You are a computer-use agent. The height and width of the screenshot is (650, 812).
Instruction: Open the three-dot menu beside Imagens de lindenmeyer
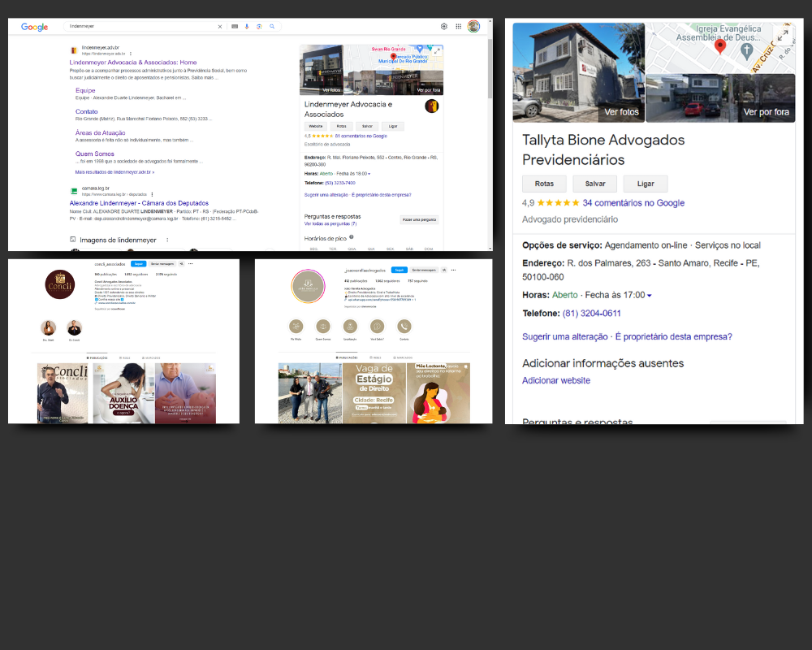pyautogui.click(x=167, y=240)
